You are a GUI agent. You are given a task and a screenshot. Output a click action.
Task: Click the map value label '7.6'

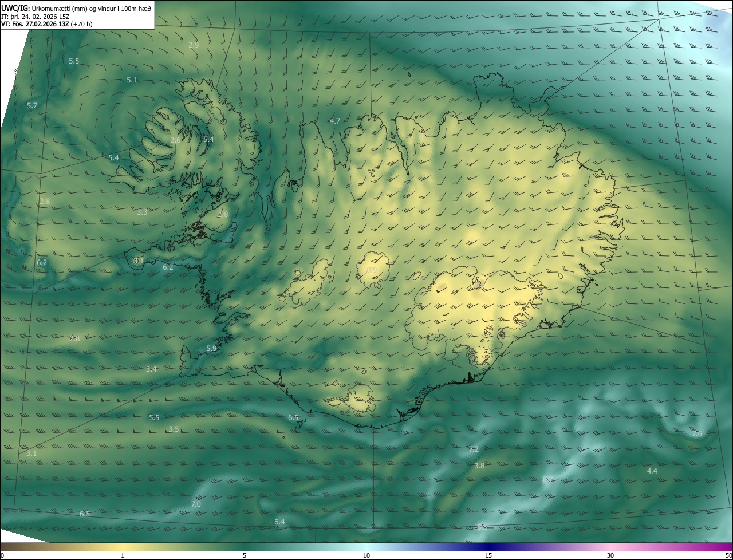pos(696,434)
